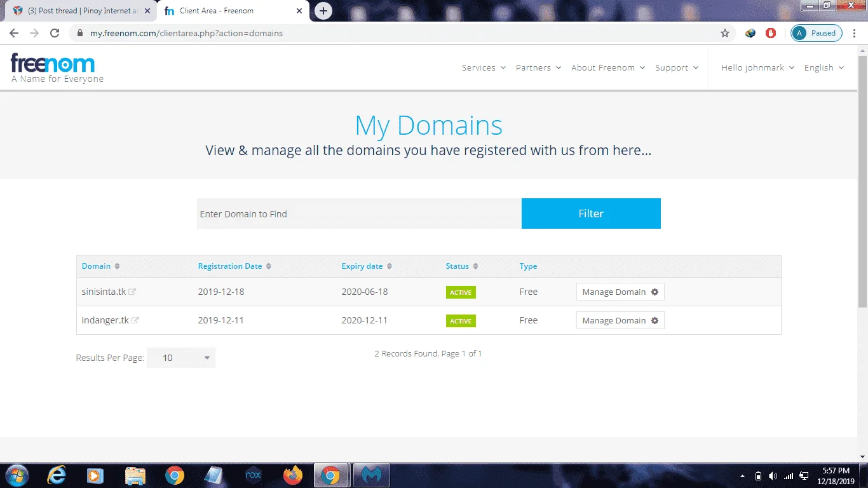This screenshot has width=868, height=488.
Task: Click the battery power tray icon
Action: (x=758, y=476)
